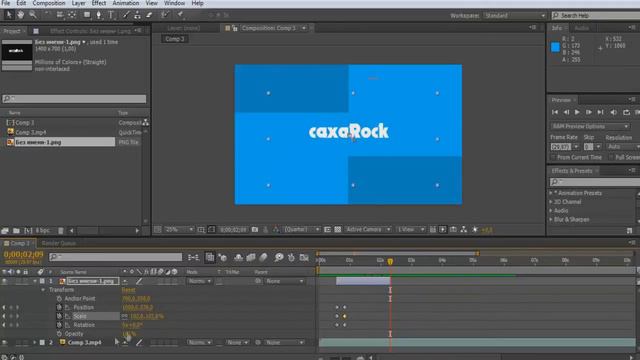Toggle Opacity stopwatch
Screen dimensions: 640x360
click(x=59, y=334)
